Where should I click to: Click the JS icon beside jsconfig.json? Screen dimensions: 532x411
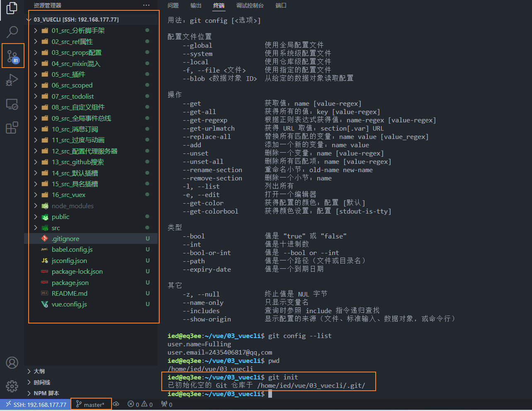click(x=45, y=260)
